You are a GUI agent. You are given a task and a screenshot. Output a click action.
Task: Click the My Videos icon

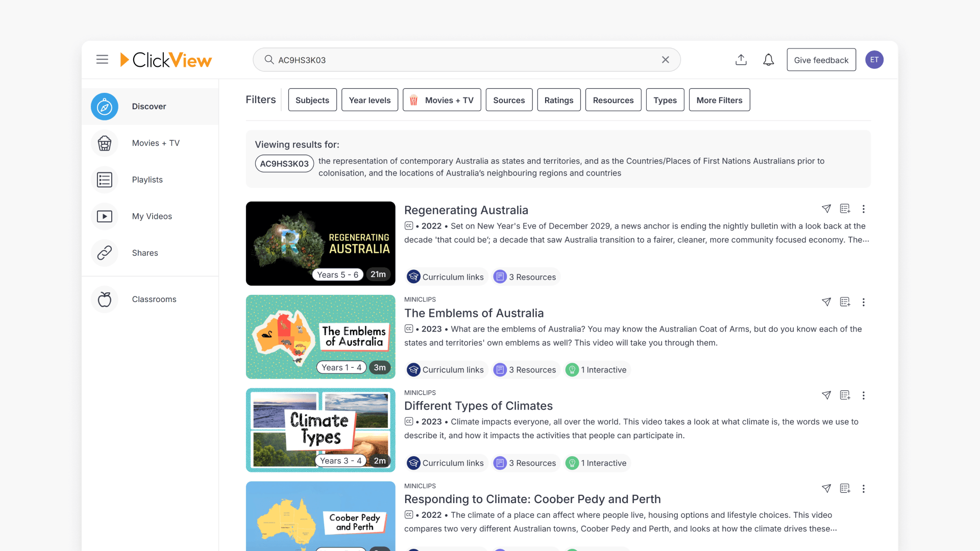[104, 216]
